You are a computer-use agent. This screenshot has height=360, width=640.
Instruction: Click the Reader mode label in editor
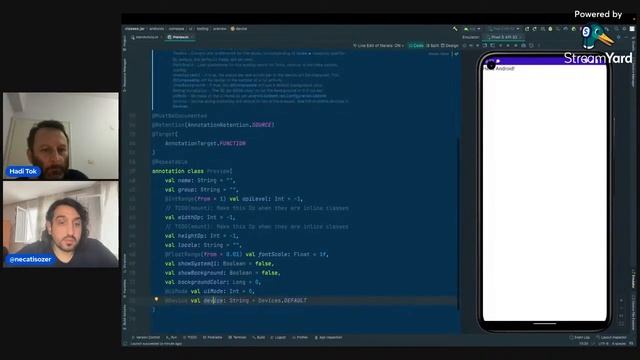pyautogui.click(x=439, y=54)
